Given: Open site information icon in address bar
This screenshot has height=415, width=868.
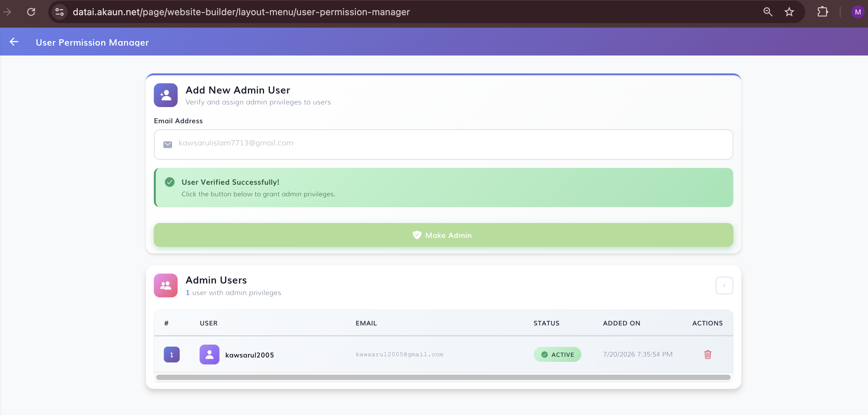Looking at the screenshot, I should 60,12.
